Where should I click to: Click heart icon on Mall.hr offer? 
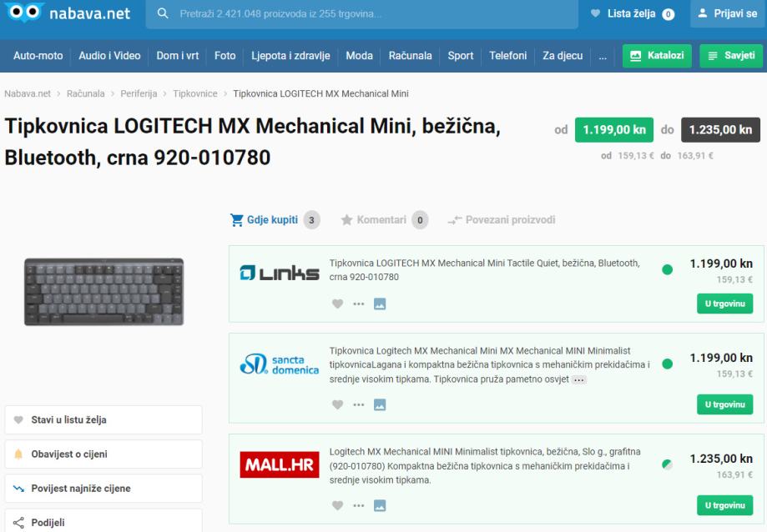coord(337,505)
